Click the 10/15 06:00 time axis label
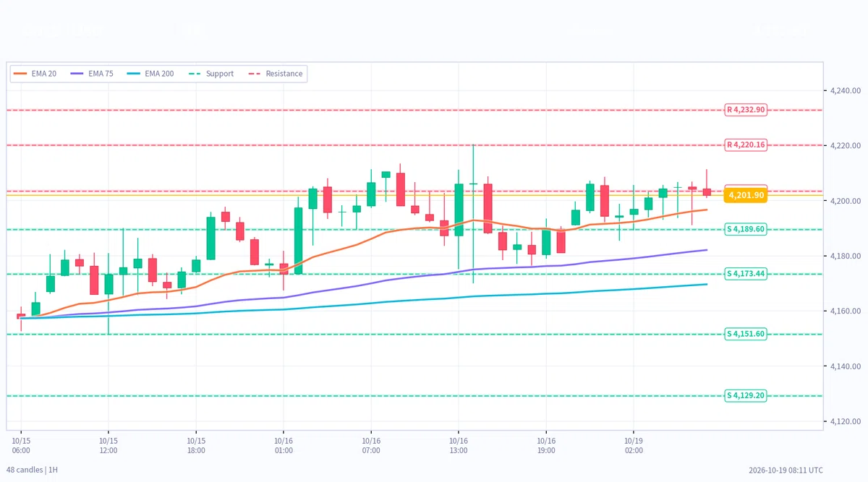 click(x=21, y=444)
